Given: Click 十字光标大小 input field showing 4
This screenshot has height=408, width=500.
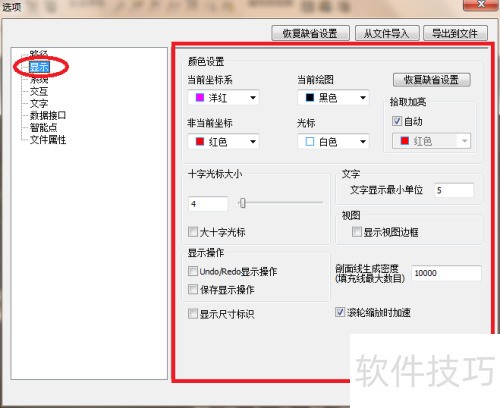Looking at the screenshot, I should pyautogui.click(x=208, y=204).
